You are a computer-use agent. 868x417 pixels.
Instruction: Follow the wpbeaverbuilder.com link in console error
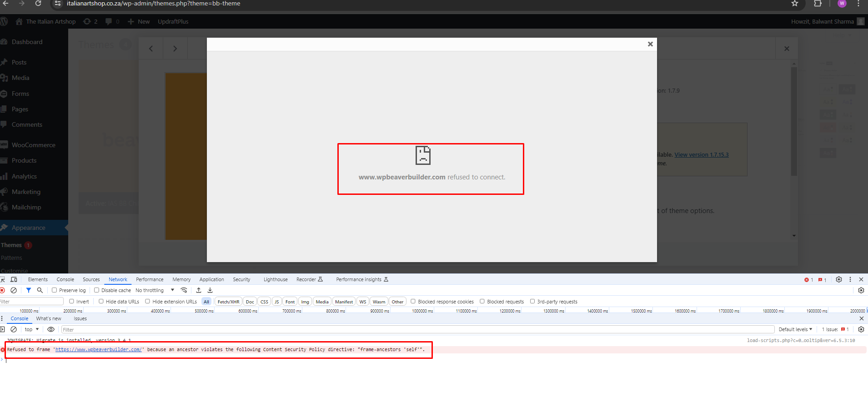pos(98,349)
